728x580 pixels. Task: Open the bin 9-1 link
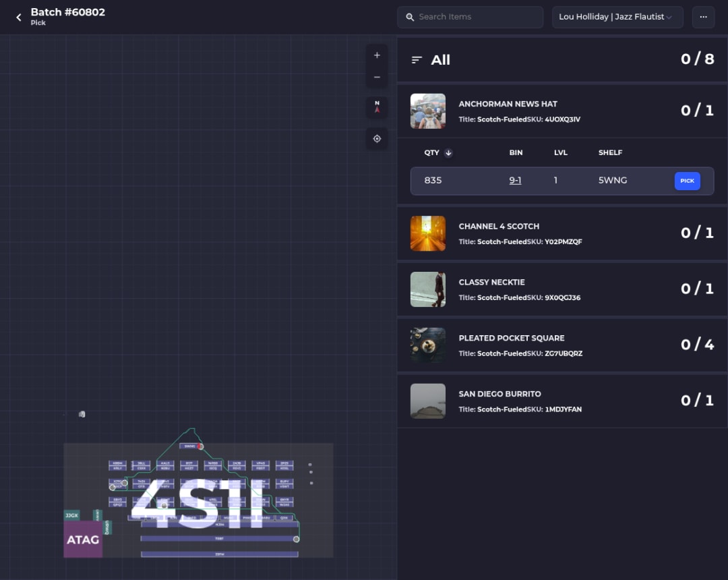(x=515, y=180)
